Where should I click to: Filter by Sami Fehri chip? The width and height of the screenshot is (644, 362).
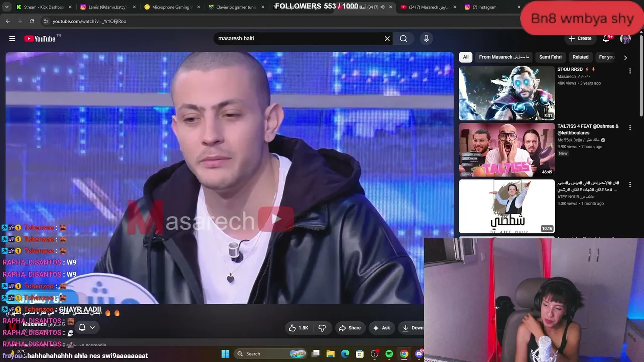tap(550, 57)
